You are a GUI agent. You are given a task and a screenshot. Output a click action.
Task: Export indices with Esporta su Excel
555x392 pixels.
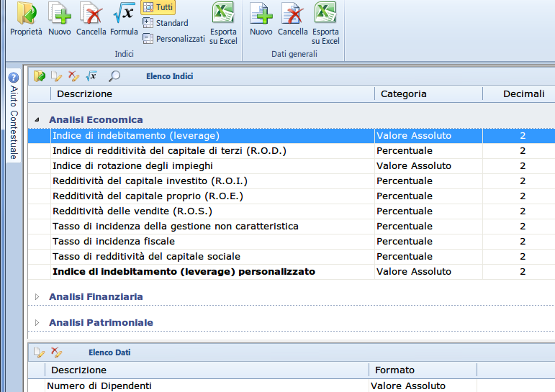(223, 23)
